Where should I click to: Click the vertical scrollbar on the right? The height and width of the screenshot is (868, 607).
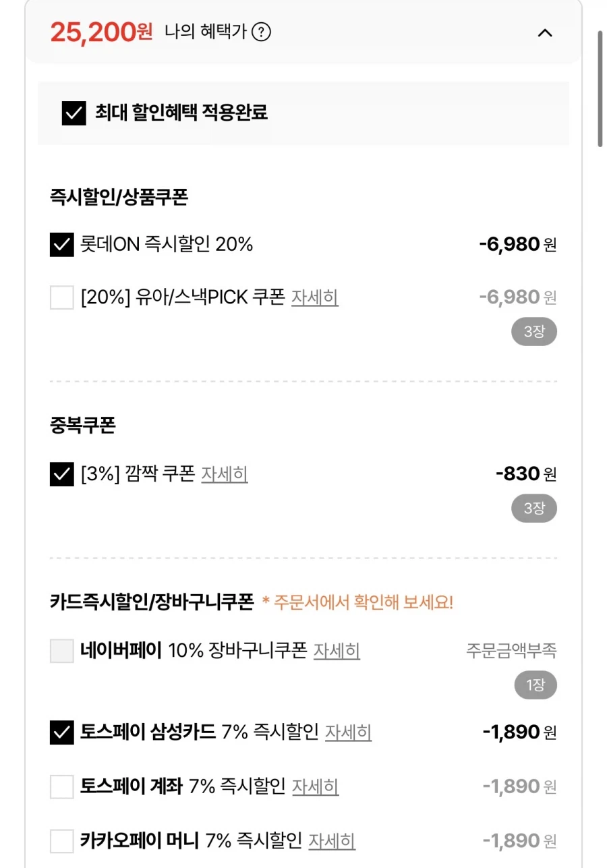600,88
